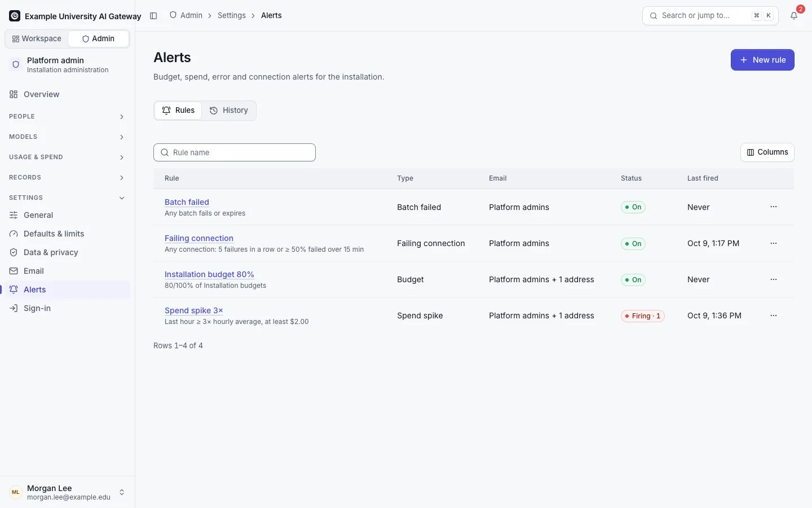Screen dimensions: 812x508
Task: Open the Morgan Lee account menu
Action: point(67,492)
